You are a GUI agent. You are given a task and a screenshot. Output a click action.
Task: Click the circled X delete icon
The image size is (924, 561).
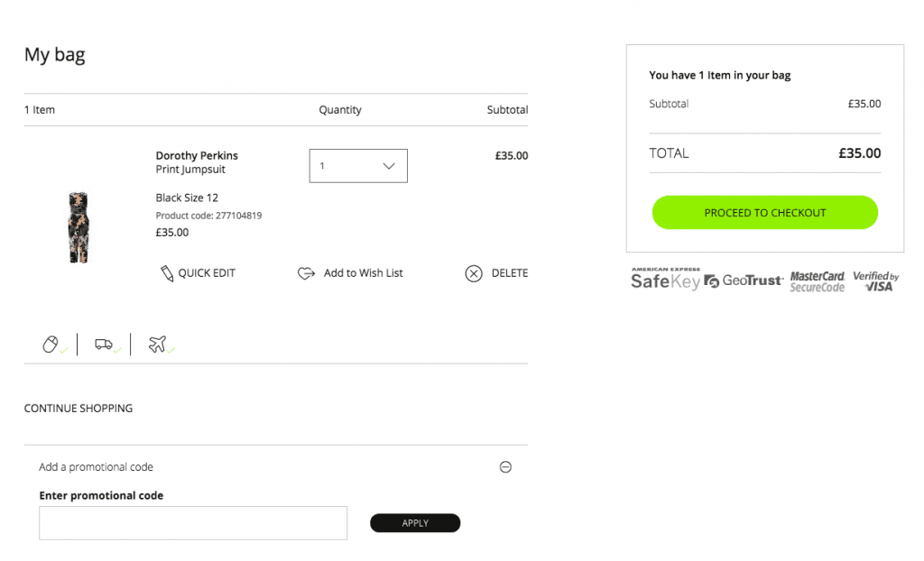(x=474, y=273)
